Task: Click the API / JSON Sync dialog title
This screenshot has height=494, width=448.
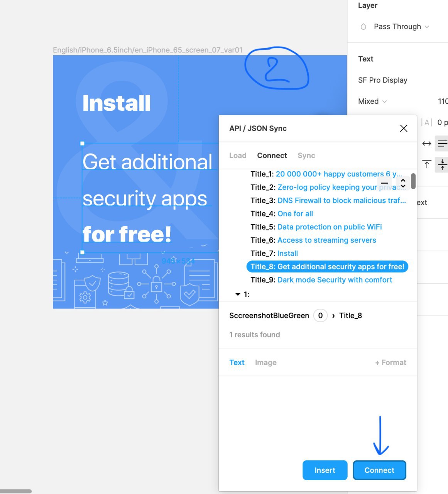Action: (x=258, y=128)
